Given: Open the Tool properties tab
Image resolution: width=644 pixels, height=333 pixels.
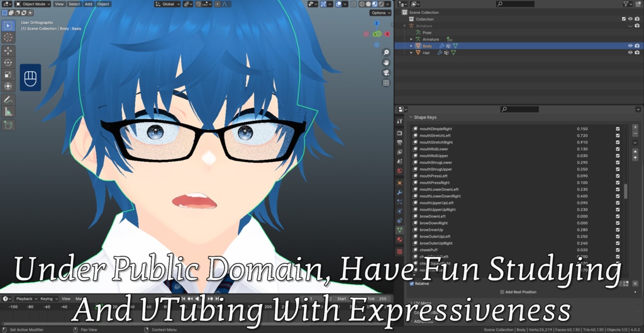Looking at the screenshot, I should click(x=399, y=121).
